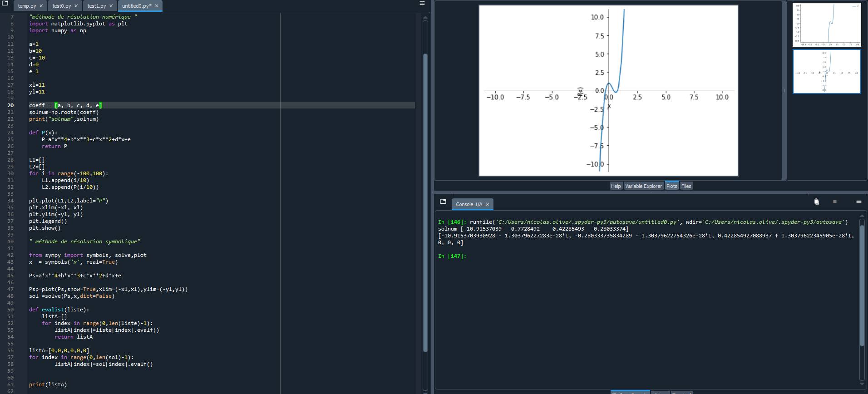The width and height of the screenshot is (868, 394).
Task: Switch to the test0.py editor tab
Action: pyautogui.click(x=62, y=6)
